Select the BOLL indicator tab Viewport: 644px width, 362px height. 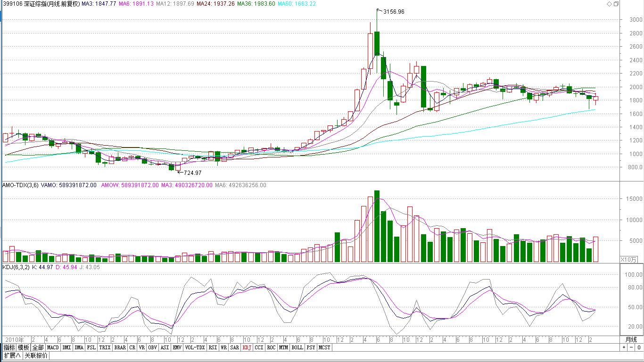click(297, 347)
